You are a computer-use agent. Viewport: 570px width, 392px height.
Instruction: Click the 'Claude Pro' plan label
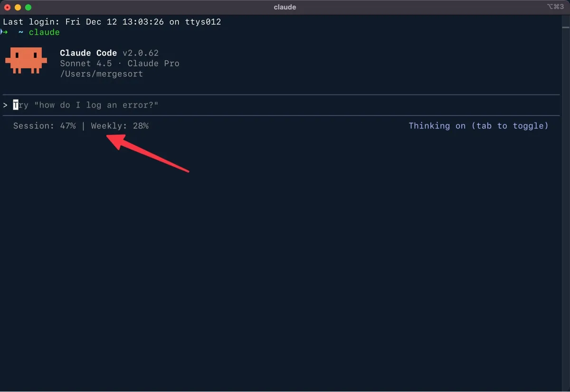click(x=153, y=63)
